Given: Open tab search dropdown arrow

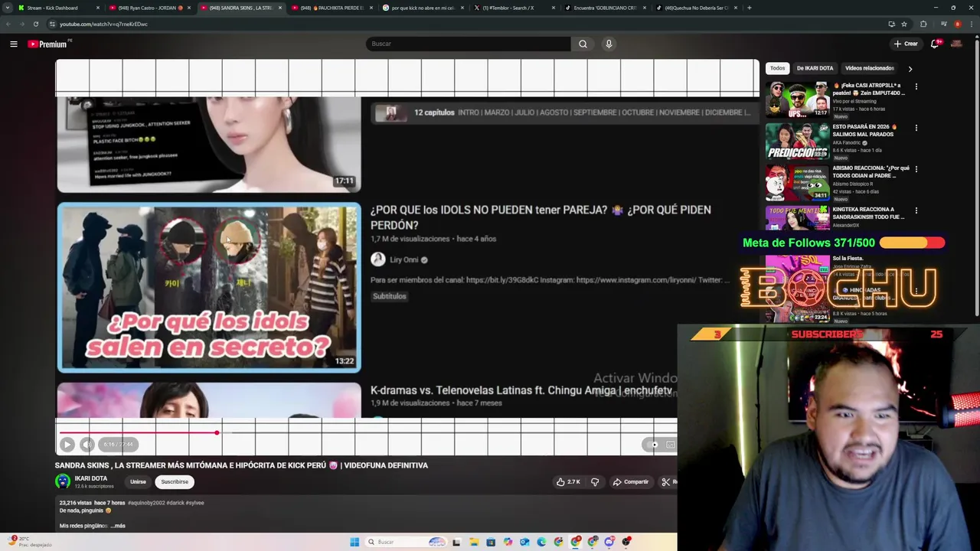Looking at the screenshot, I should point(8,8).
